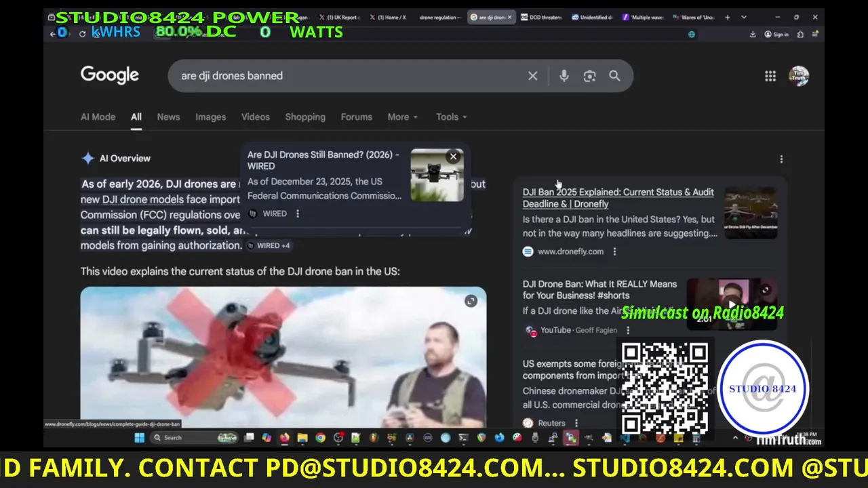868x488 pixels.
Task: Open three-dot menu next to Reuters
Action: point(576,423)
